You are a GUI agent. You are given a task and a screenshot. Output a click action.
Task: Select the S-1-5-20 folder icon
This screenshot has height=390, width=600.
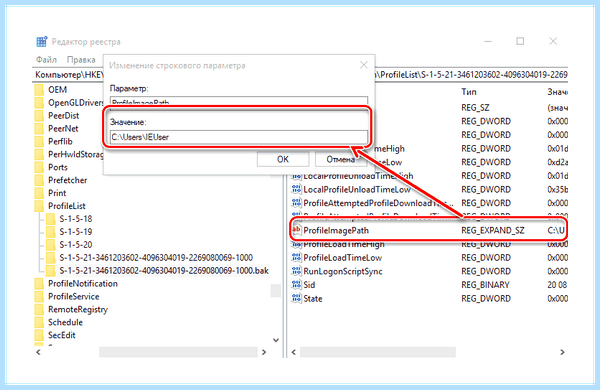51,245
